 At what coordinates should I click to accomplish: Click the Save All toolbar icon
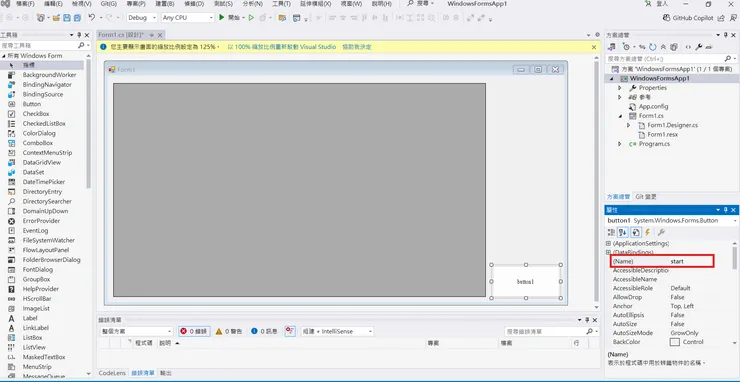pos(77,17)
